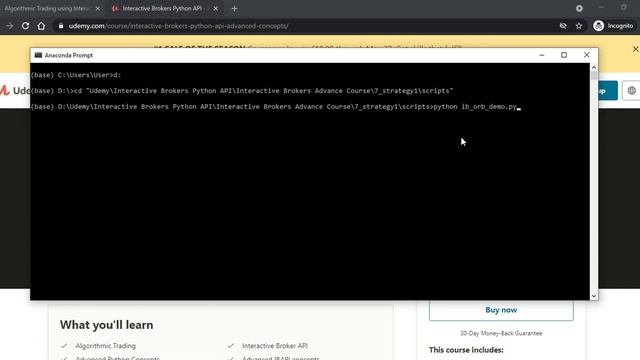640x360 pixels.
Task: Click 30-Day Money-Back Guarantee text
Action: pos(501,333)
